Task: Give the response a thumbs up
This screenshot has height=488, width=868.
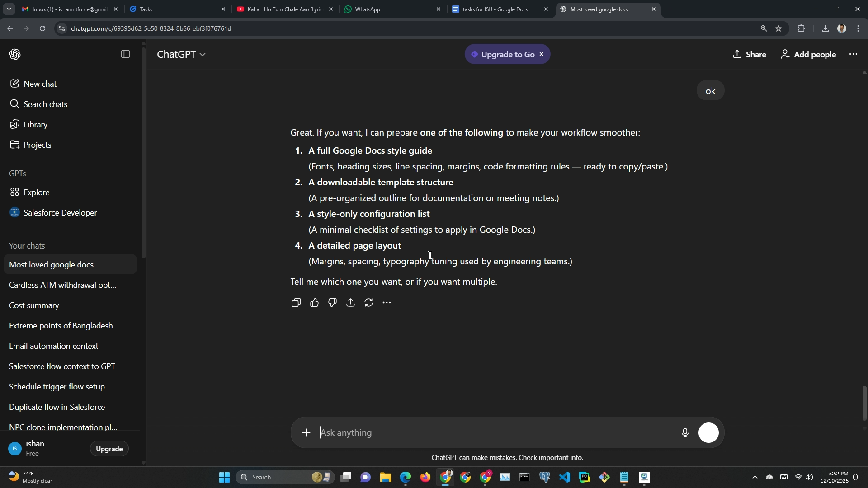Action: click(x=315, y=303)
